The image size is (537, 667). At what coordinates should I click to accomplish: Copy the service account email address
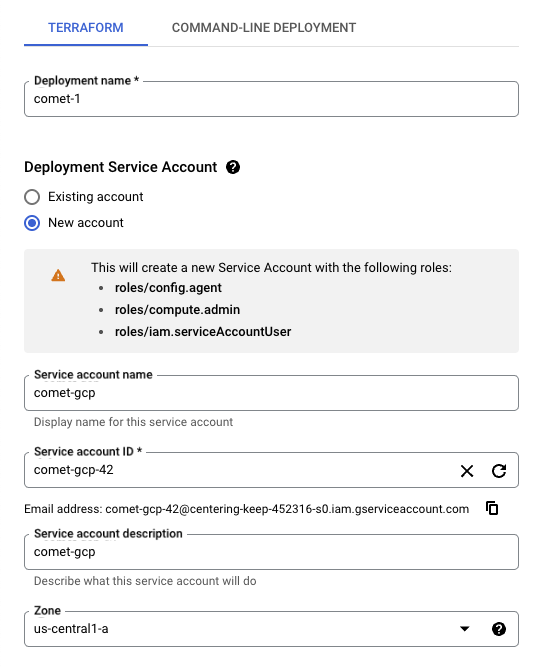click(x=492, y=508)
